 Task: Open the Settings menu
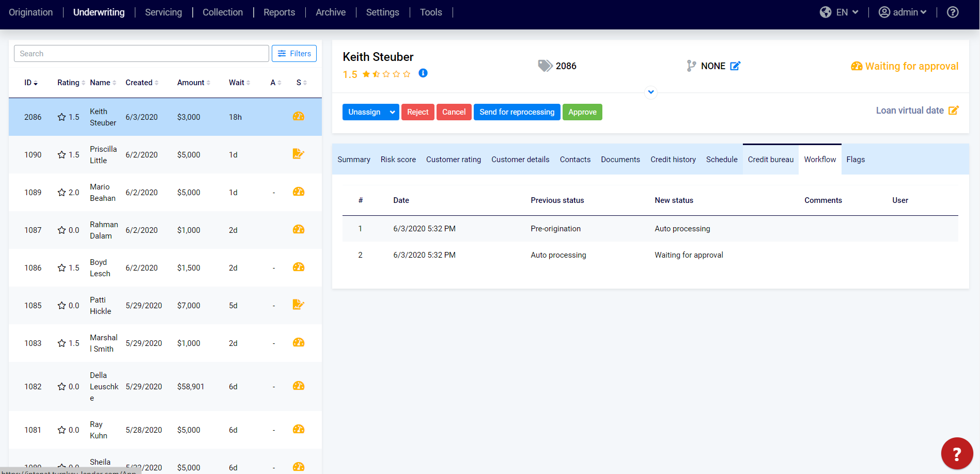[x=382, y=12]
